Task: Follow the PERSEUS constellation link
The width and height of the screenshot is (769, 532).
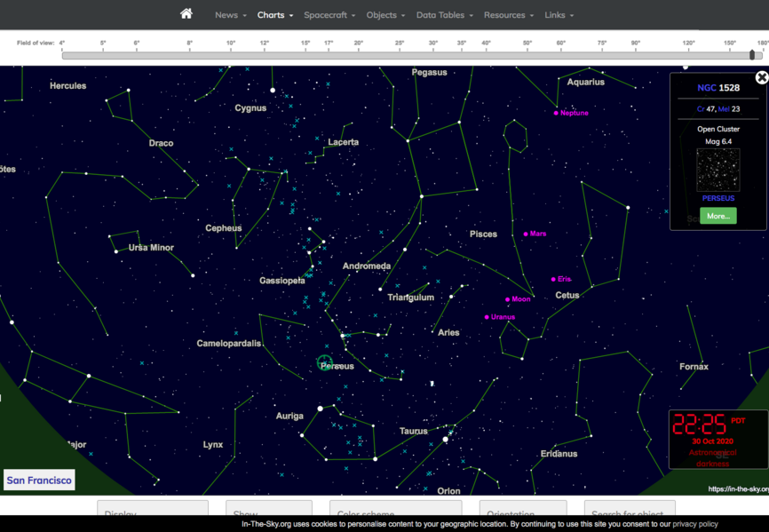Action: (x=718, y=198)
